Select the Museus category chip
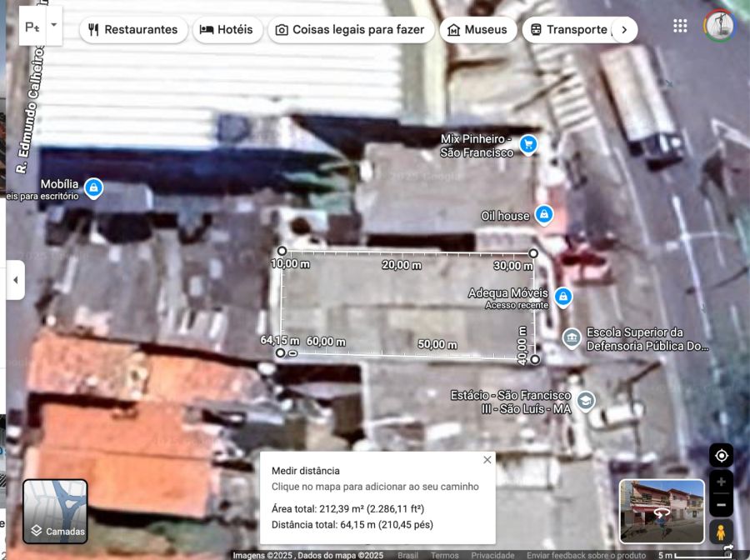This screenshot has height=560, width=750. [x=477, y=30]
